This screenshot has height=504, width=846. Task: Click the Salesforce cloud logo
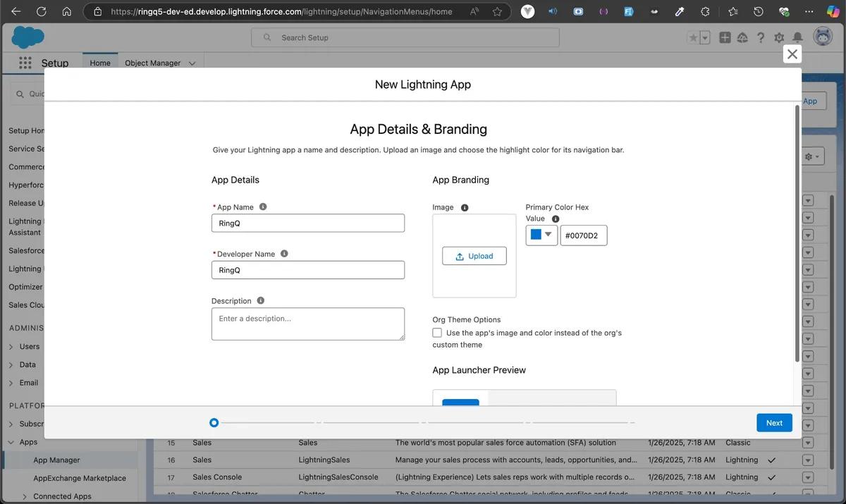(28, 37)
